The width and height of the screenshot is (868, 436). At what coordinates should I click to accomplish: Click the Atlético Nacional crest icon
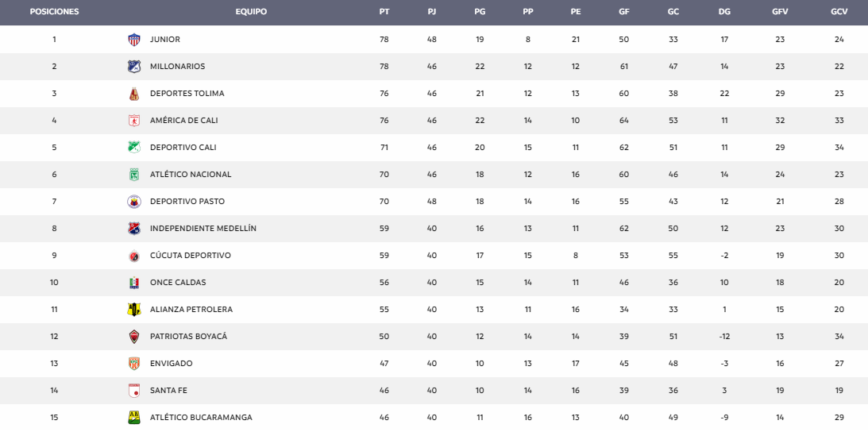click(134, 175)
